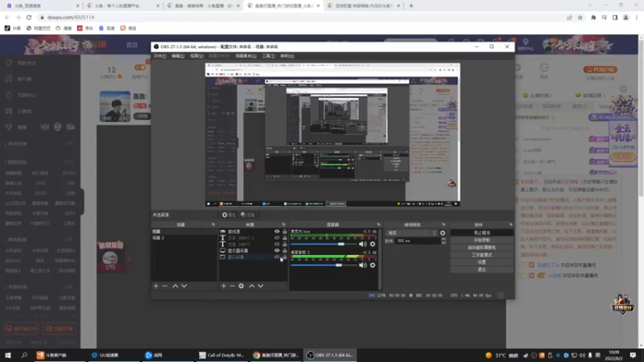644x362 pixels.
Task: Click the Start Virtual Camera button
Action: click(481, 248)
